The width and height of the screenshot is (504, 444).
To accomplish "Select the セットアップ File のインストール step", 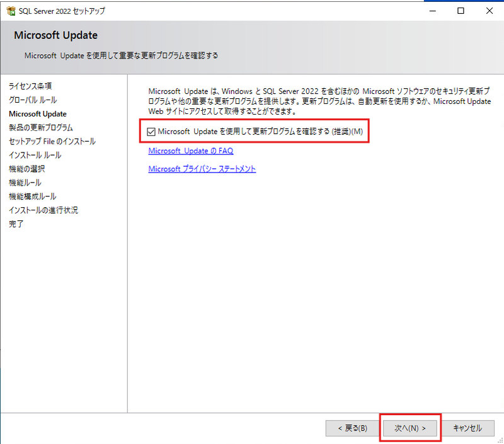I will tap(52, 141).
